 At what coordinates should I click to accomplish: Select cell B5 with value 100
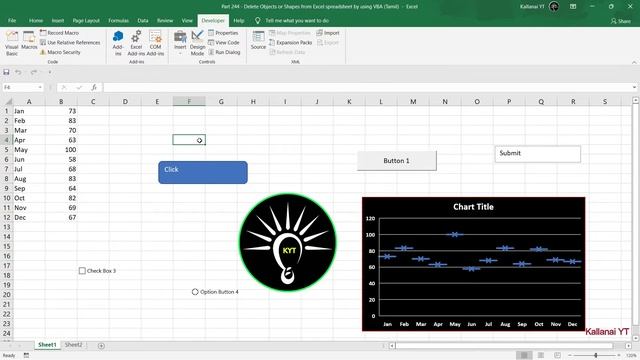(61, 150)
